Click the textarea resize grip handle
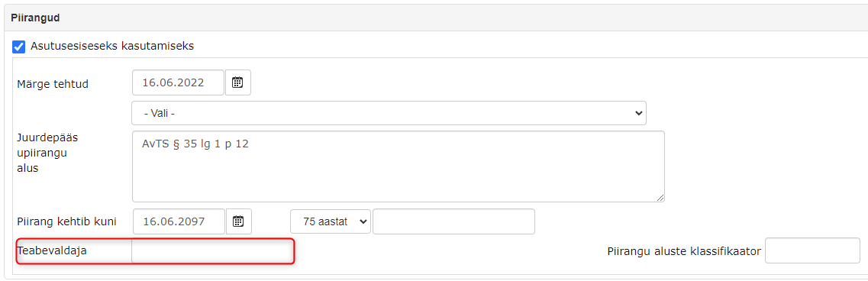 click(x=661, y=198)
